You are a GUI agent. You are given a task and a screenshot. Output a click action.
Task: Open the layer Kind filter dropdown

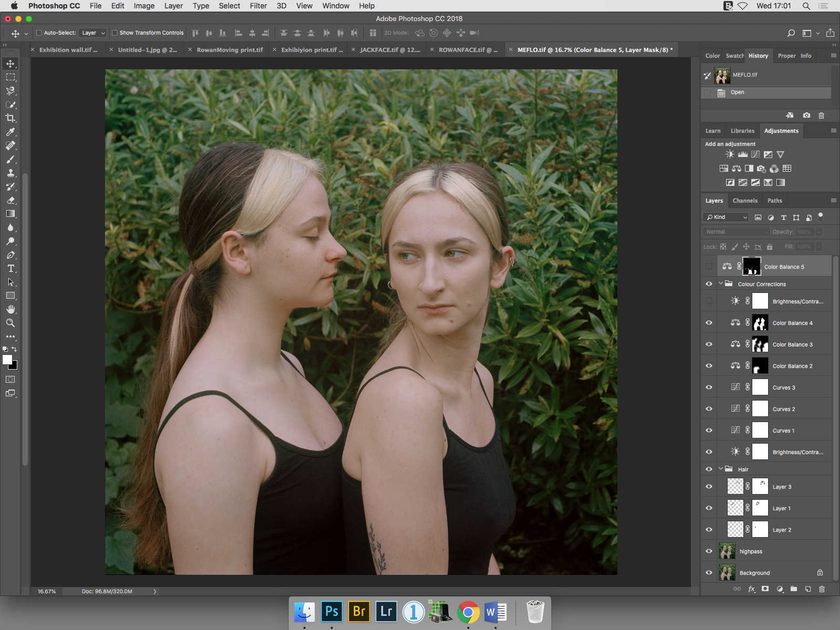727,217
